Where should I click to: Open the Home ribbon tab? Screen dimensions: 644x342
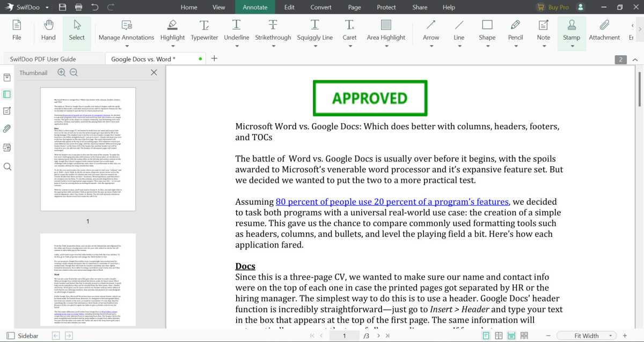point(189,8)
